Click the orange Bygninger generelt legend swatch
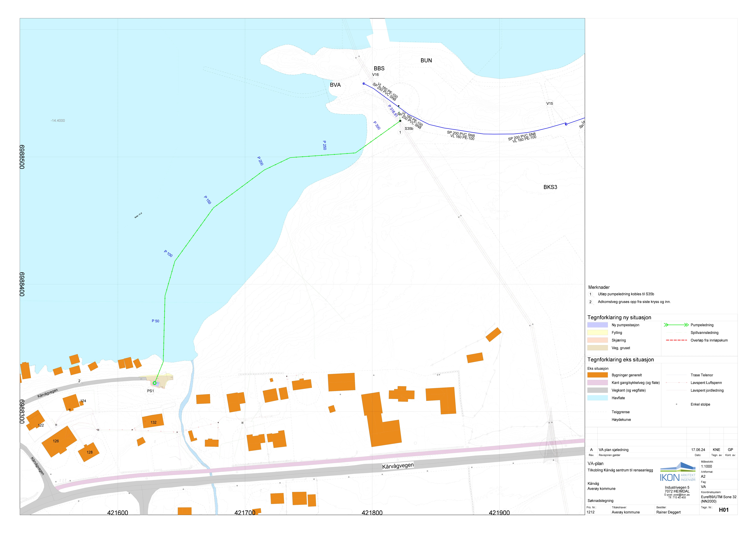 coord(597,375)
